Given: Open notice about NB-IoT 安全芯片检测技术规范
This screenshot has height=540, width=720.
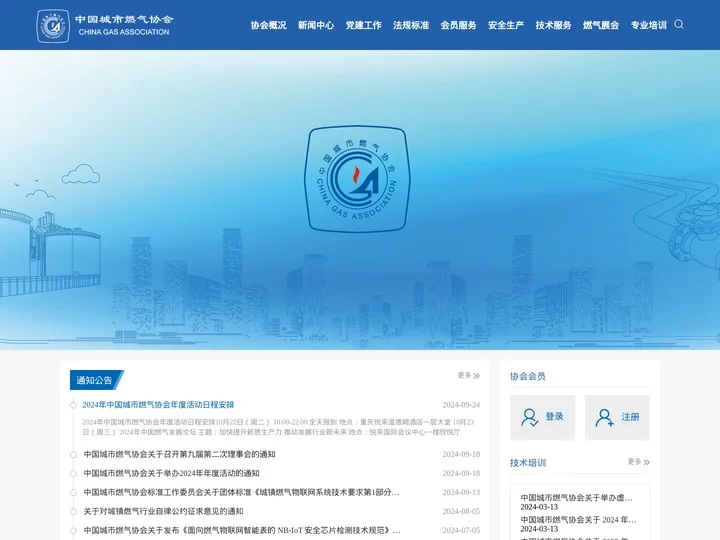Looking at the screenshot, I should tap(242, 530).
